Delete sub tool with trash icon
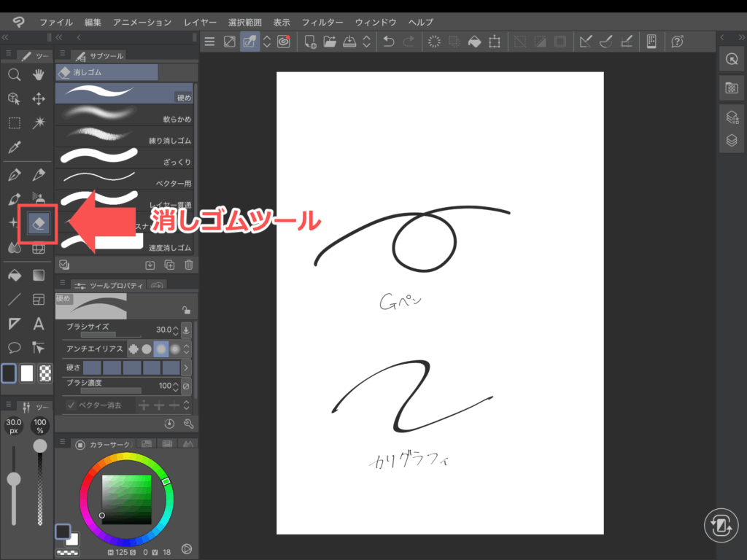 pos(189,265)
